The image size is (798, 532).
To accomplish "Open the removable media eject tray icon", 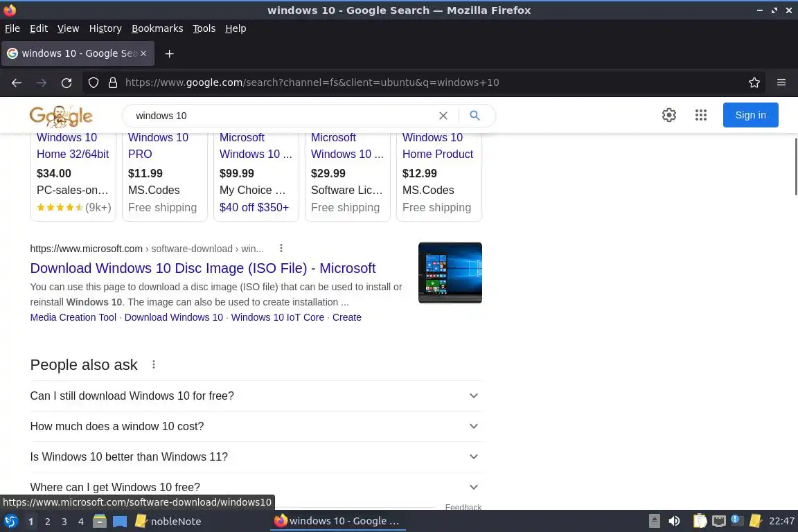I will (655, 521).
